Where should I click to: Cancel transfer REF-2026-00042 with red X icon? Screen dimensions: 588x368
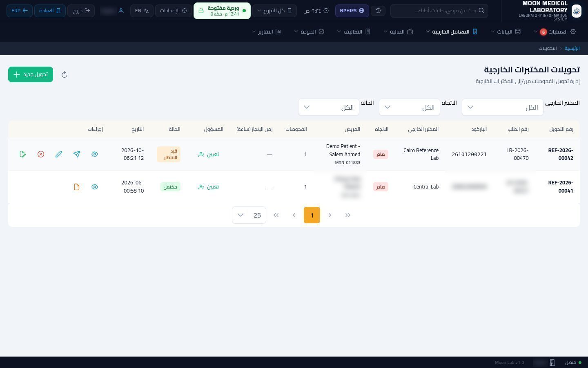(x=41, y=154)
